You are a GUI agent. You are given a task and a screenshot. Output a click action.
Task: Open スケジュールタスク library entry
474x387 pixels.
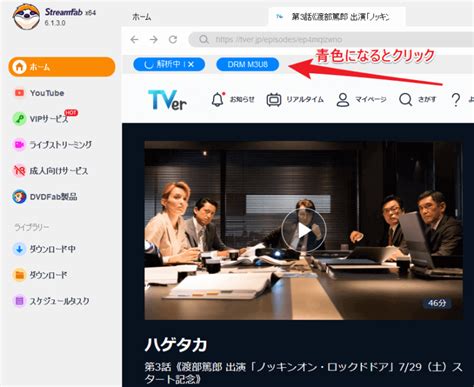[x=59, y=301]
